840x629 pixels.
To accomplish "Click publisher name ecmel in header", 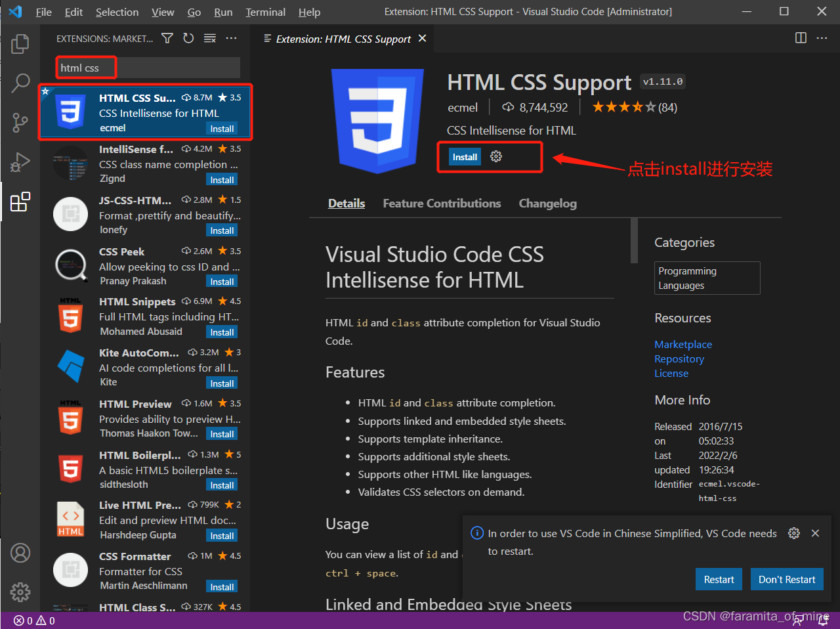I will 463,107.
